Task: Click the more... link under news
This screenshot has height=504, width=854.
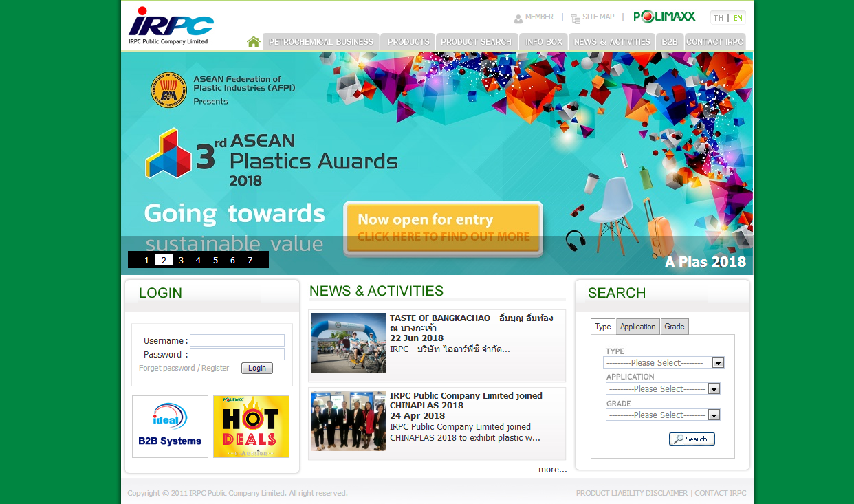Action: point(552,469)
